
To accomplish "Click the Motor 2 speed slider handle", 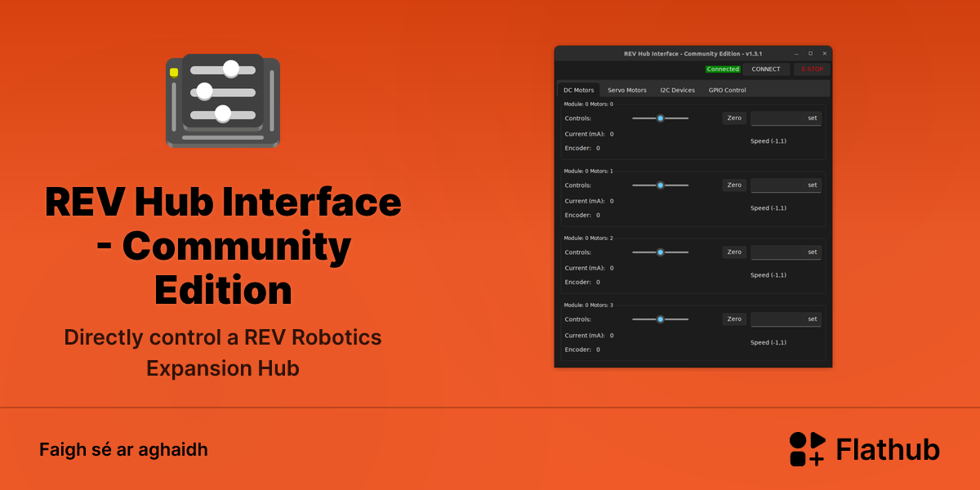I will point(661,252).
